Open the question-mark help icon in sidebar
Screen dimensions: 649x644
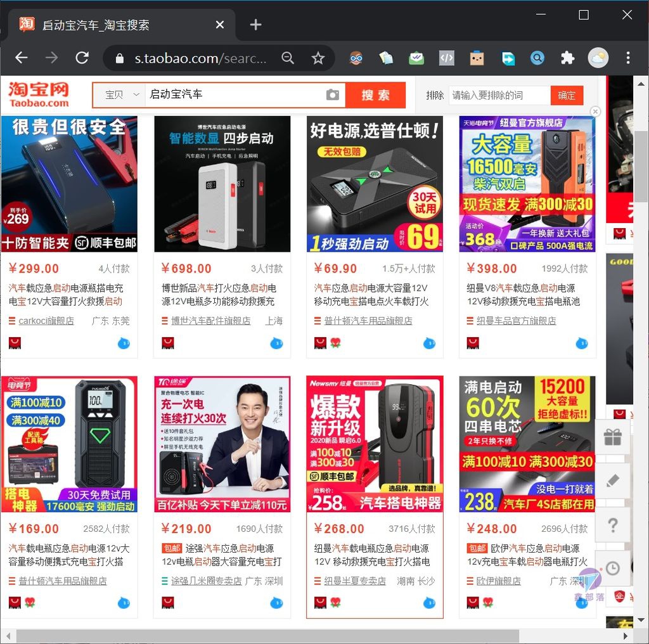(613, 525)
